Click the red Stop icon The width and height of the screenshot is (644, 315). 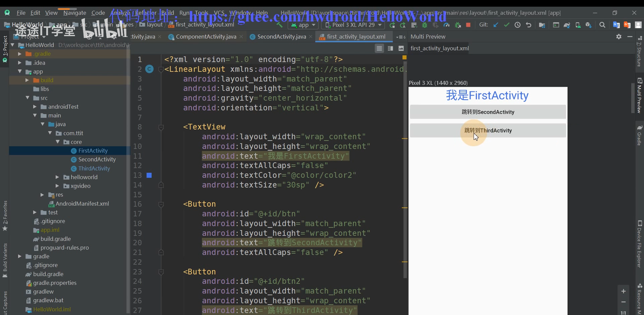tap(468, 25)
